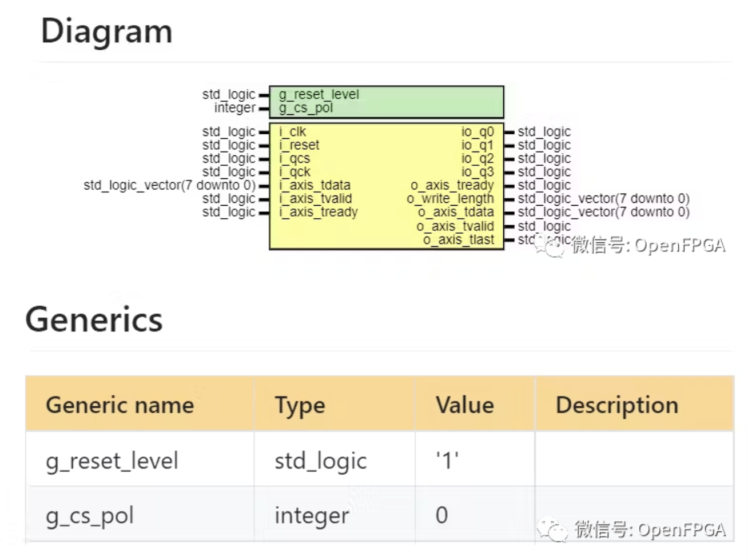
Task: Select the io_q2 port label
Action: [x=478, y=159]
